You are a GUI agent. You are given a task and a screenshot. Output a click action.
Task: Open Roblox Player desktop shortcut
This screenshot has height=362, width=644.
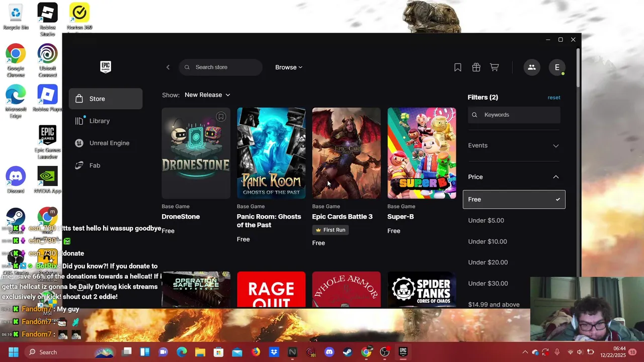47,98
